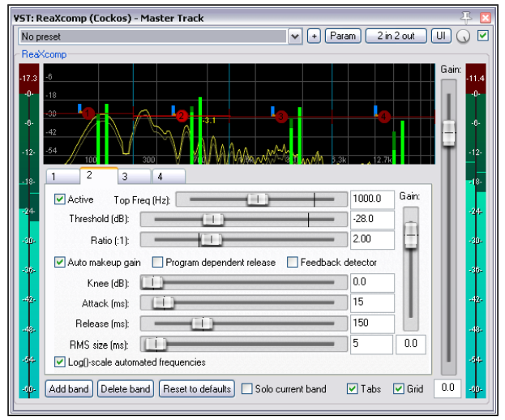Select the red band 3 marker on graph

(280, 116)
